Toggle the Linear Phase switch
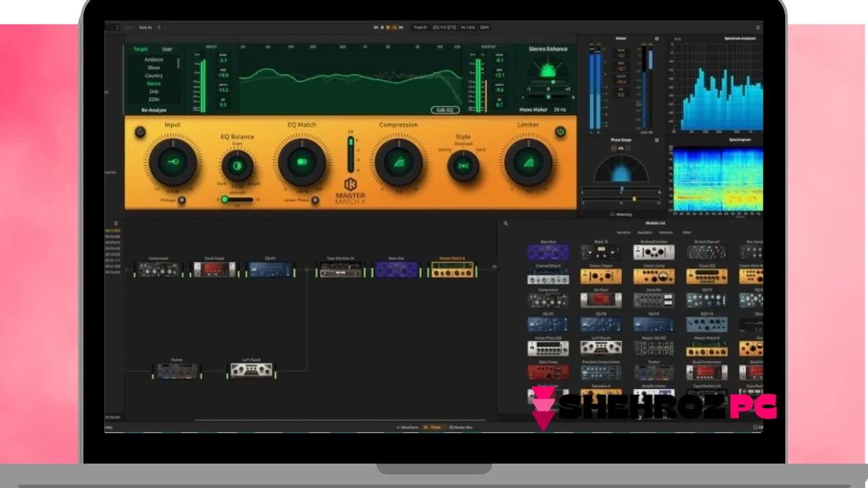868x488 pixels. click(x=315, y=200)
